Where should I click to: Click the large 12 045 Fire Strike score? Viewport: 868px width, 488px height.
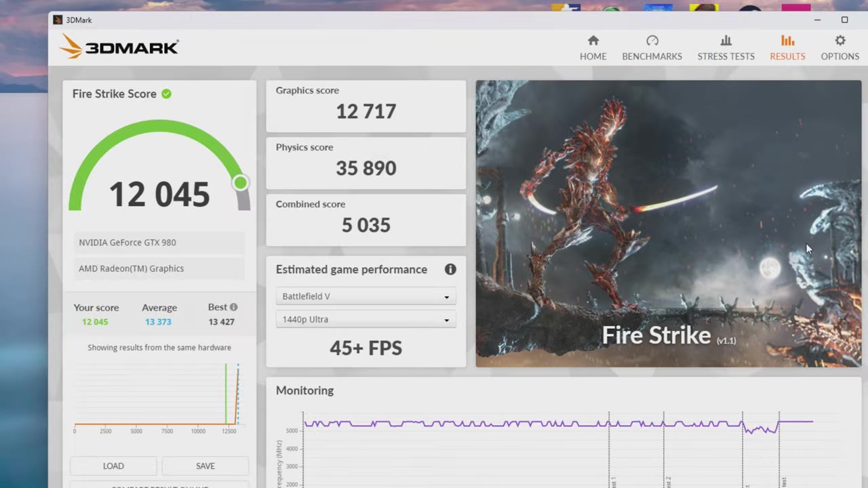click(159, 195)
